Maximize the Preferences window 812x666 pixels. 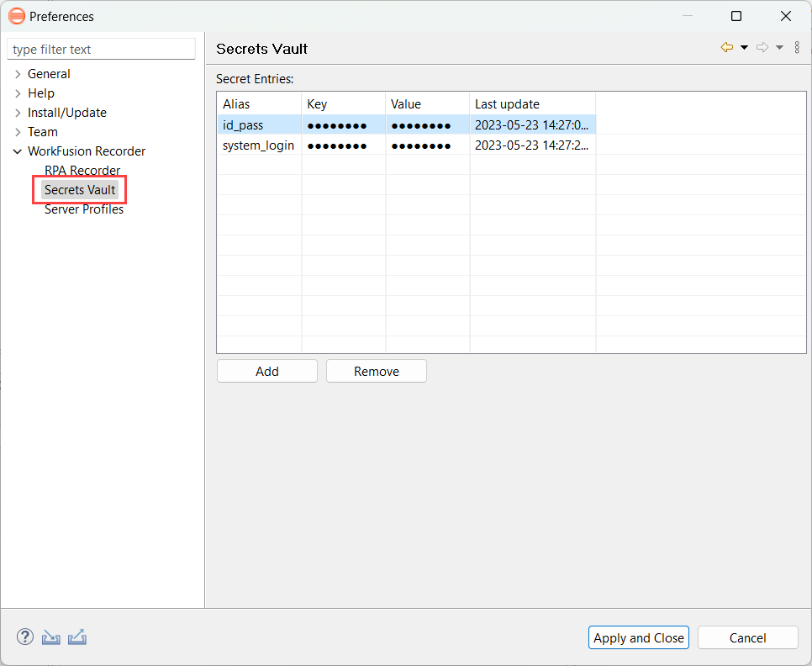click(736, 16)
